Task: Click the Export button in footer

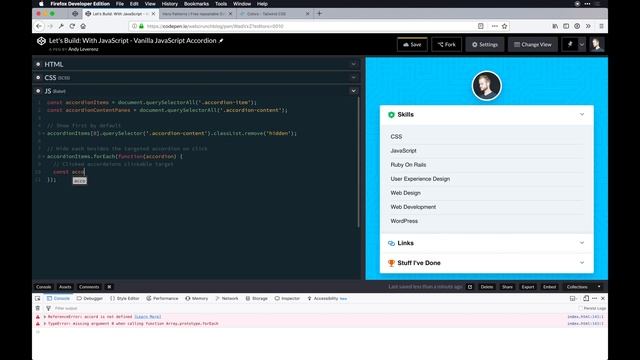Action: pyautogui.click(x=528, y=287)
